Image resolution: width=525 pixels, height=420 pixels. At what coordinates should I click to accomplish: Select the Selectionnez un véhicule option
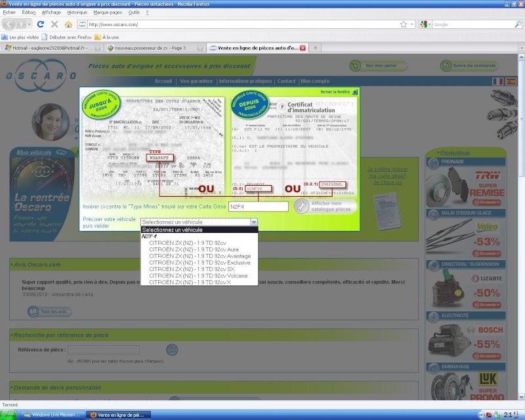tap(199, 230)
